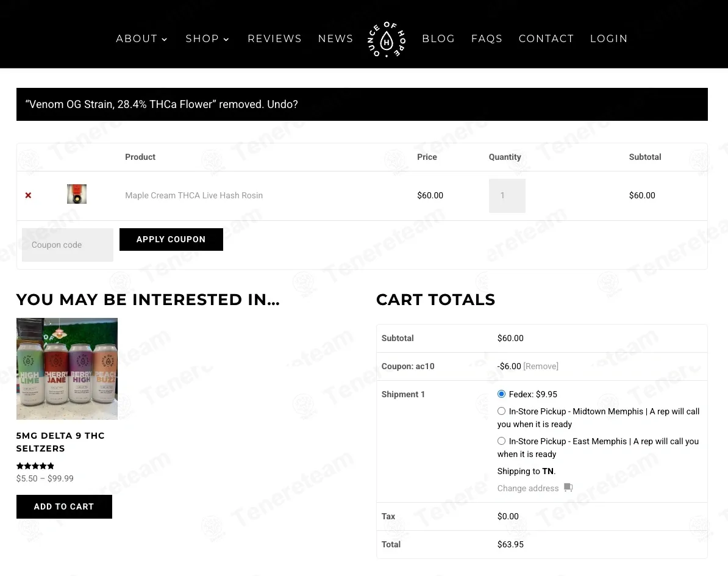Image resolution: width=728 pixels, height=576 pixels.
Task: Open the Login page
Action: click(x=608, y=38)
